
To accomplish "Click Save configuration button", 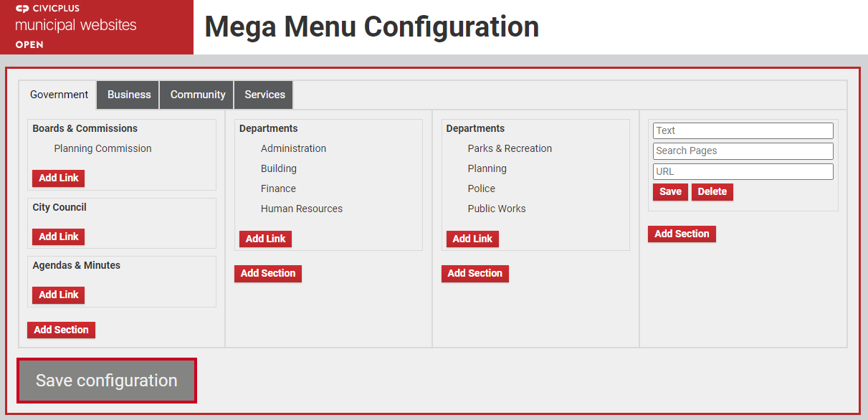I will (107, 381).
